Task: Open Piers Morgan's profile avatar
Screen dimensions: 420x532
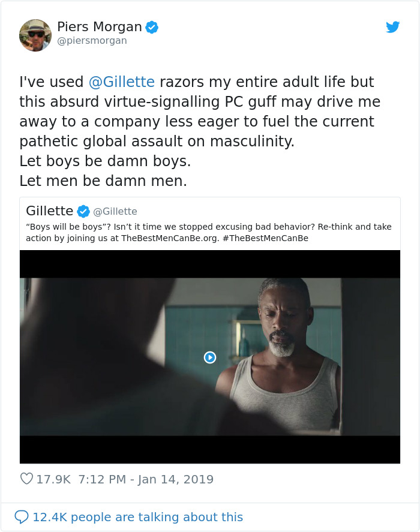Action: coord(35,35)
